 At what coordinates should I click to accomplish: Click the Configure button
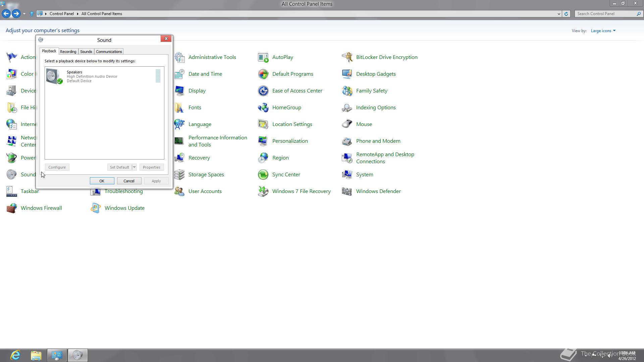(x=57, y=167)
